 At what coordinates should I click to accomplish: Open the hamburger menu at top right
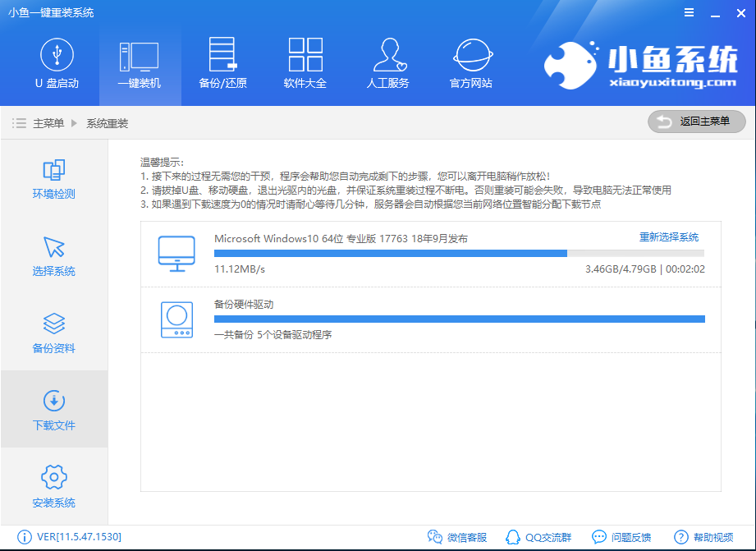click(688, 12)
